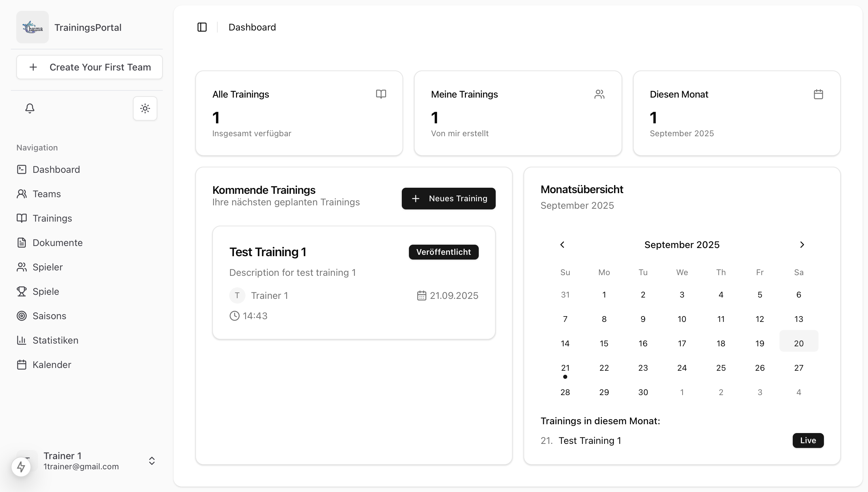Click the 'September 2025' calendar month caption
868x492 pixels.
coord(682,245)
